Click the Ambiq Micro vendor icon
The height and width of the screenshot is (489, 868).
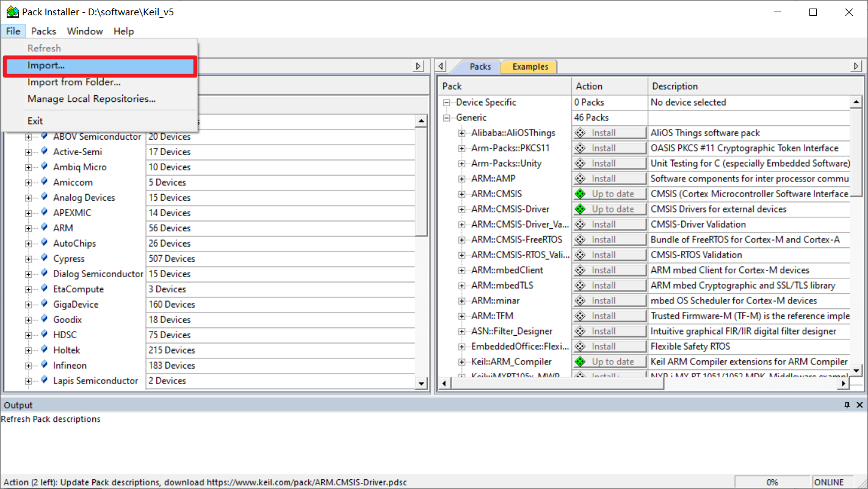[x=44, y=167]
